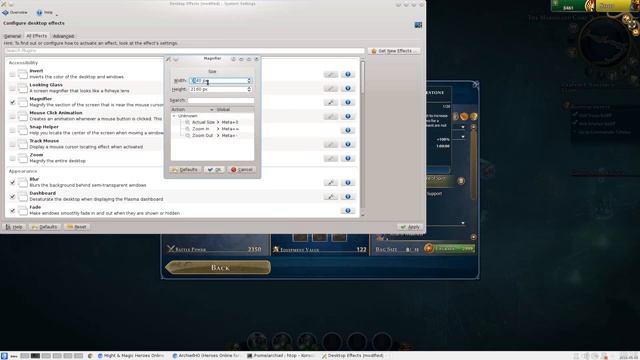Uncheck the Fade effect
640x360 pixels.
pos(12,211)
